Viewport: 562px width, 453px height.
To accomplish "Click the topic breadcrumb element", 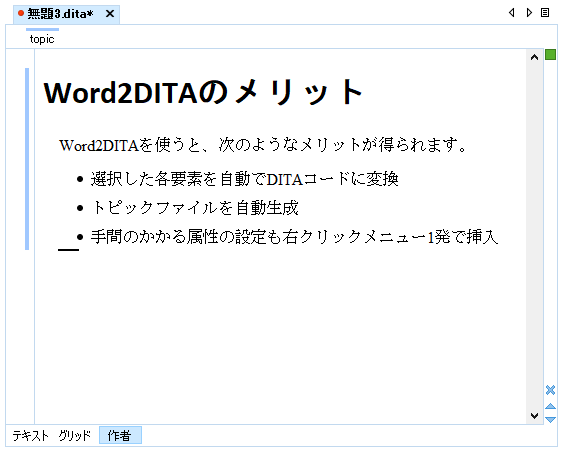I will pyautogui.click(x=42, y=39).
